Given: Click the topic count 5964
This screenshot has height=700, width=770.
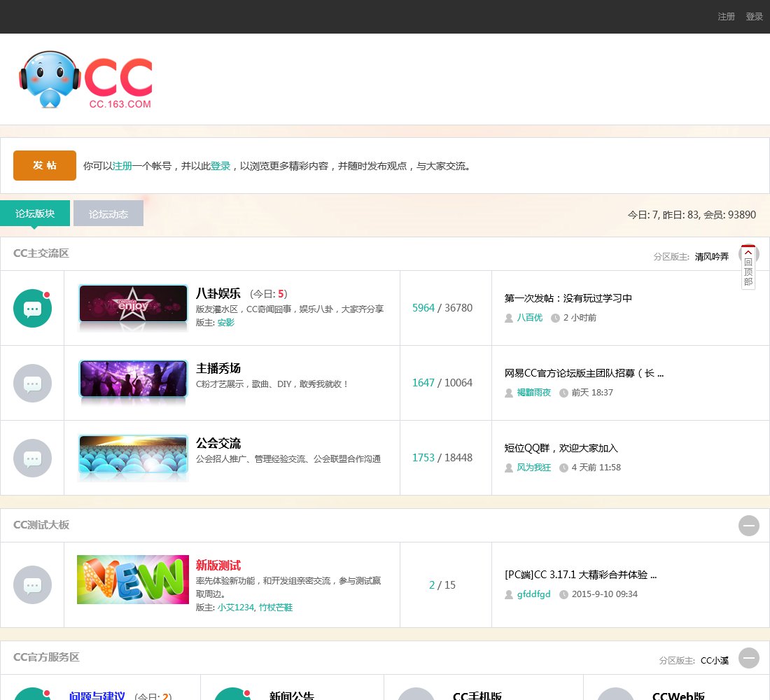Looking at the screenshot, I should click(423, 308).
